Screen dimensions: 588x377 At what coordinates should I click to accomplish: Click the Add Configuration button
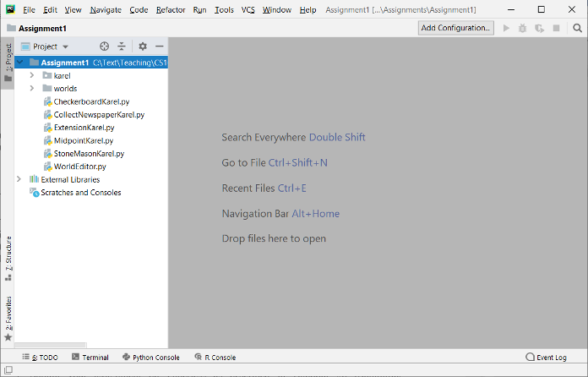(x=456, y=28)
